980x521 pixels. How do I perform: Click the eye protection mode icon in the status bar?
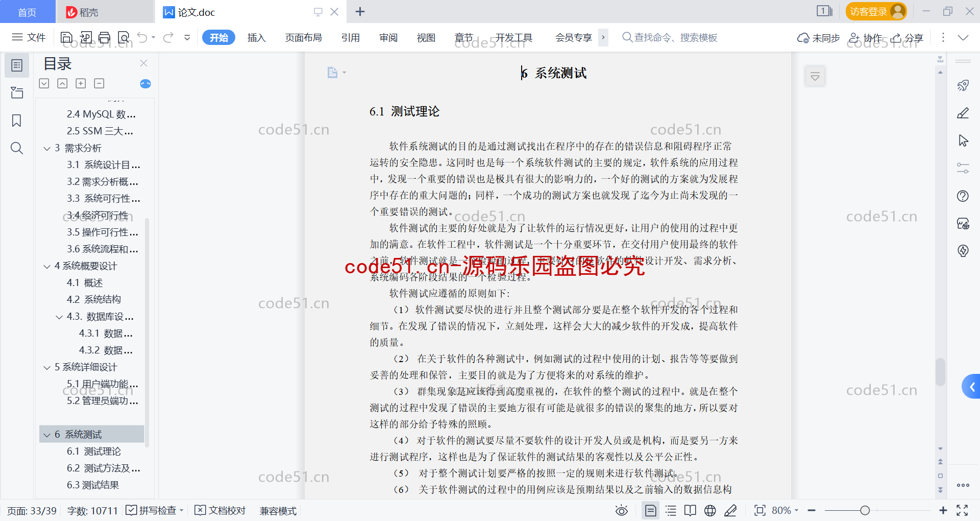click(622, 510)
